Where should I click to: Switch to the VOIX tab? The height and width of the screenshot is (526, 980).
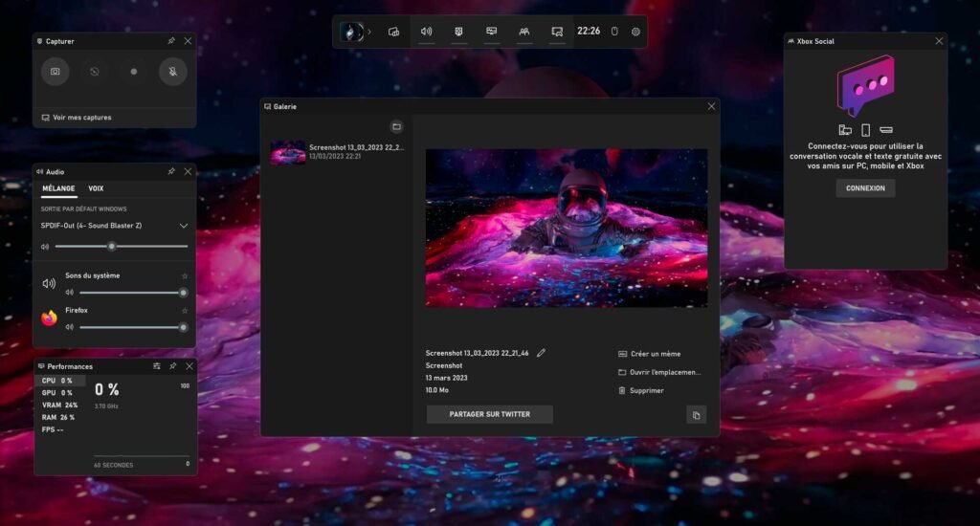coord(96,188)
